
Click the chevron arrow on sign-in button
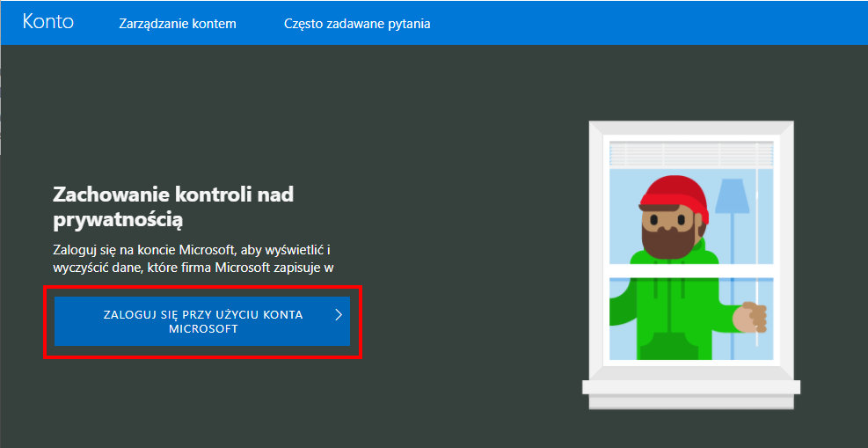point(339,315)
